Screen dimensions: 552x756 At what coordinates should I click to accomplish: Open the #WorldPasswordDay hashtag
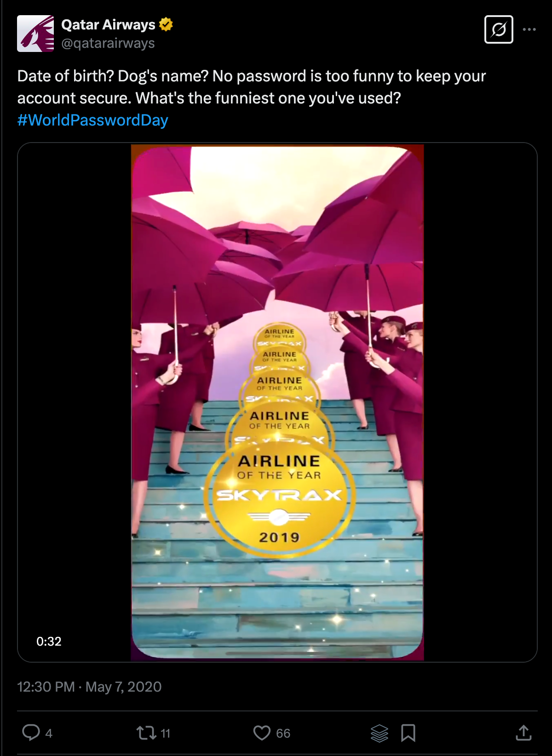(x=92, y=120)
